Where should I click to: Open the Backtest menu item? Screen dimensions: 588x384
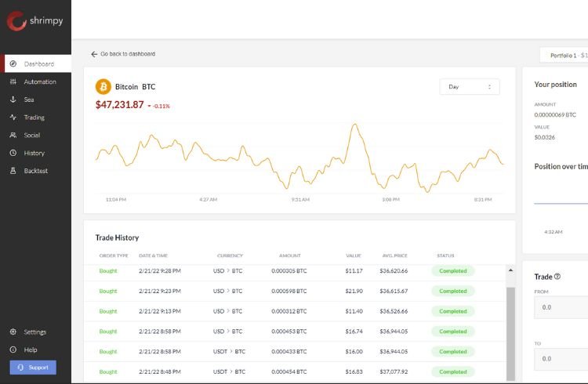pyautogui.click(x=36, y=171)
